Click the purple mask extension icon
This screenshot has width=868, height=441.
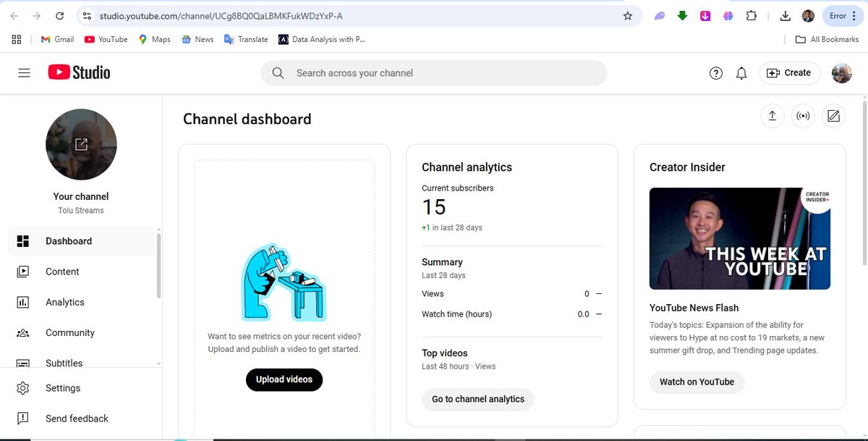pos(660,16)
